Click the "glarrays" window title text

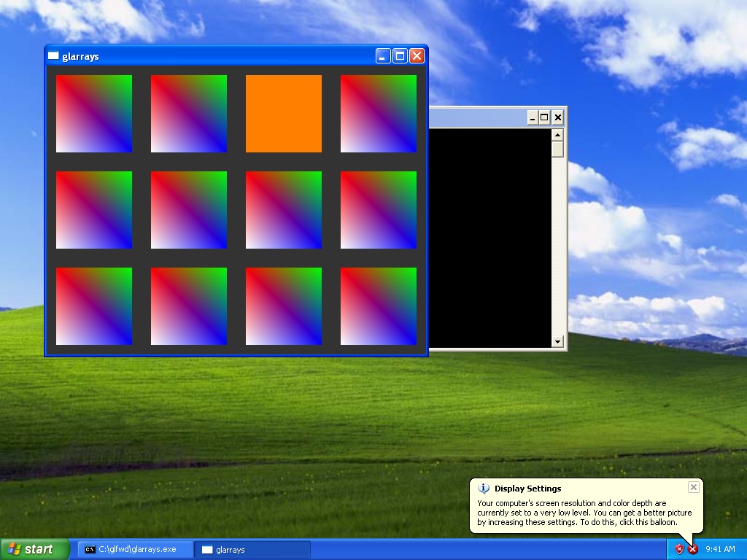80,57
